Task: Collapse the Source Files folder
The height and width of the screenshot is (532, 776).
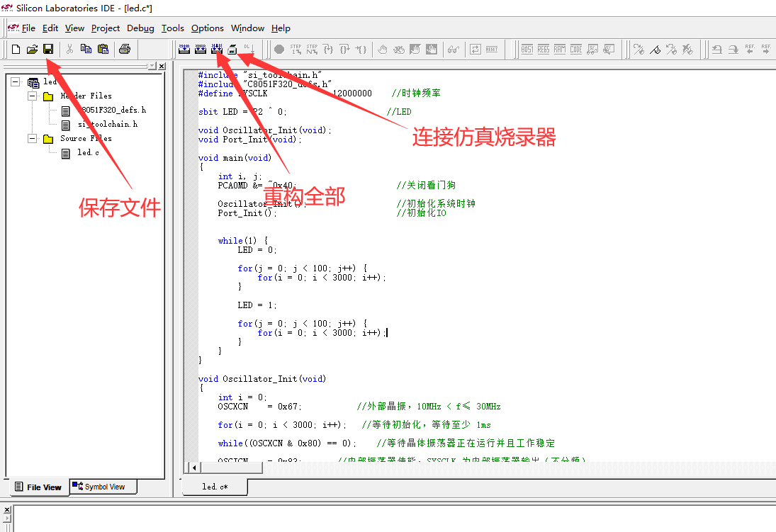Action: (32, 138)
